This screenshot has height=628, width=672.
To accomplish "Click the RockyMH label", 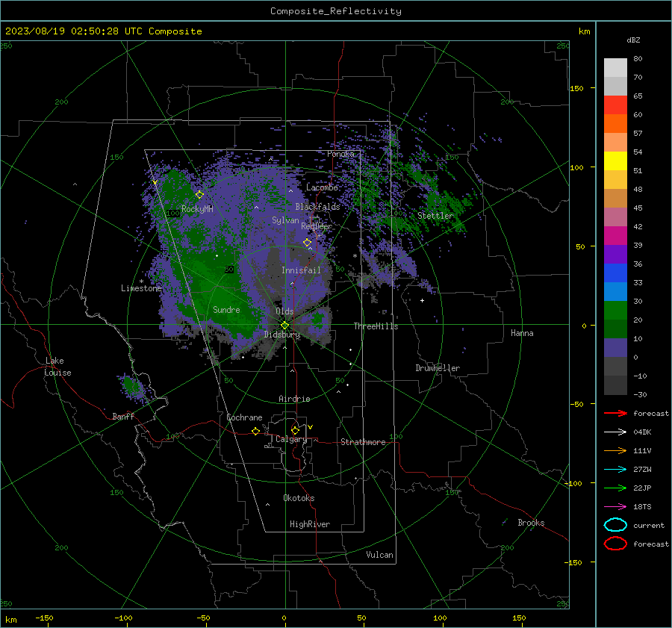I will [x=197, y=209].
